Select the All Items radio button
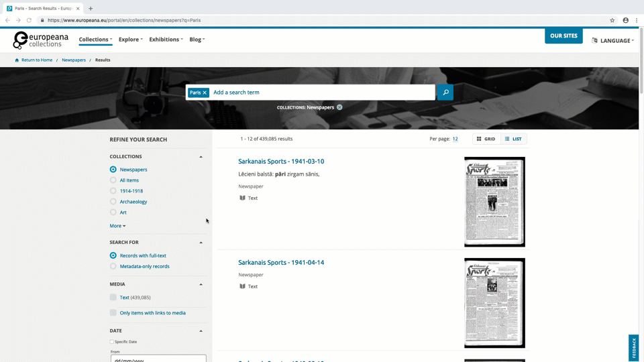Viewport: 644px width, 362px height. [x=113, y=180]
